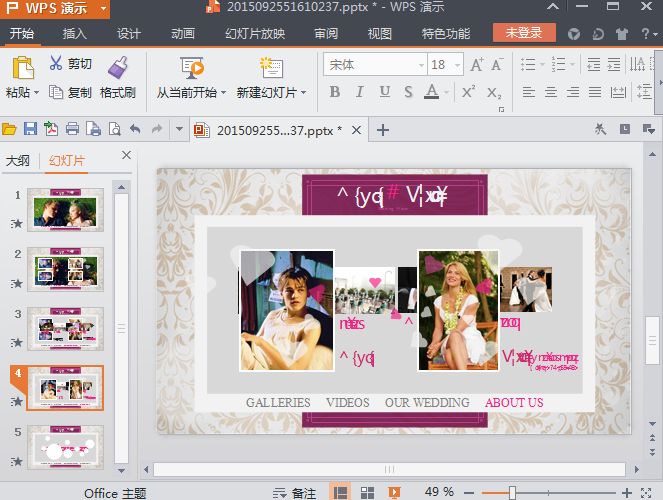
Task: Open the help question mark icon
Action: 645,33
